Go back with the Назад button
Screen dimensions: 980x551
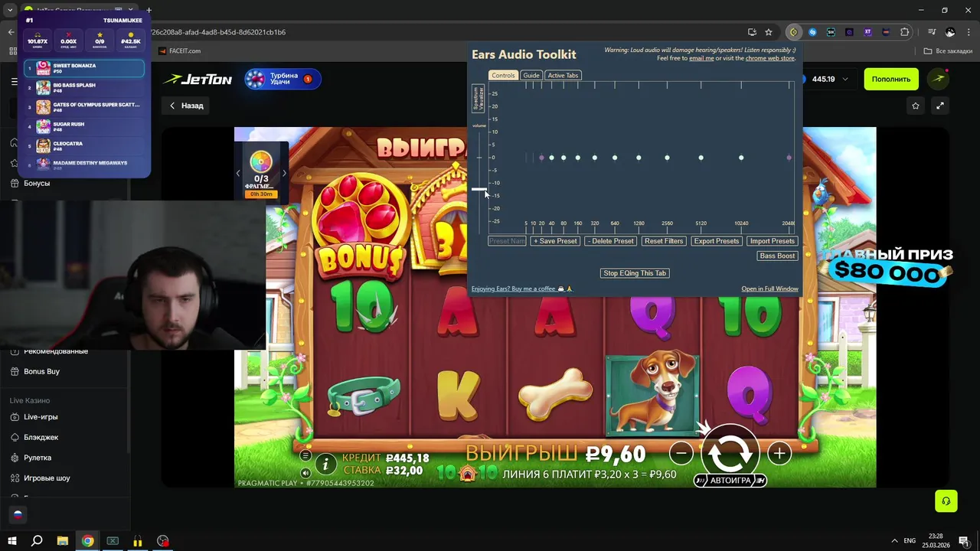186,106
